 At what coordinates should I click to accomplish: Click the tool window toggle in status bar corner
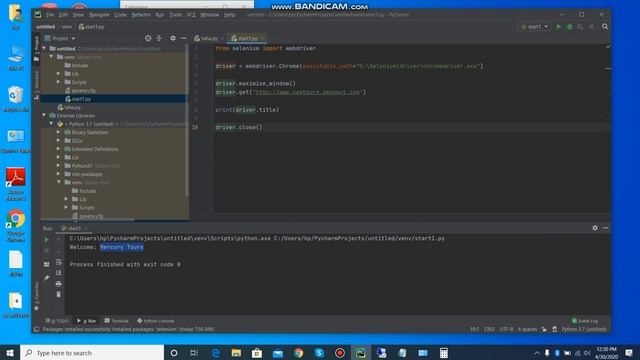pyautogui.click(x=36, y=329)
